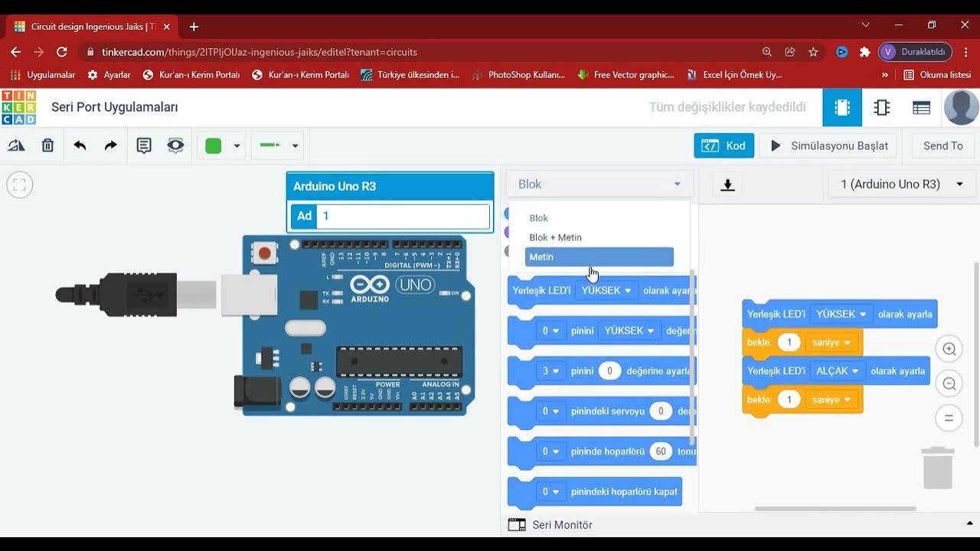Click the Ad name input field
The height and width of the screenshot is (551, 980).
click(403, 216)
